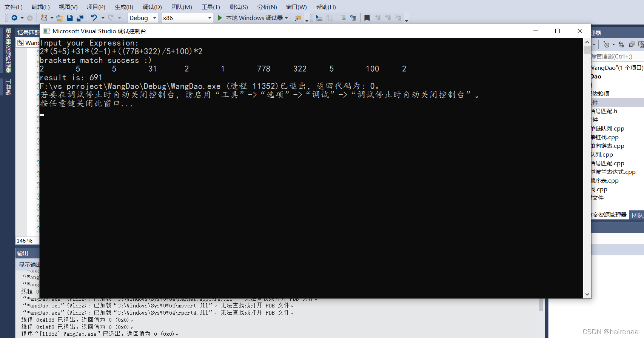Toggle bookmark with the bookmark icon

[x=367, y=18]
